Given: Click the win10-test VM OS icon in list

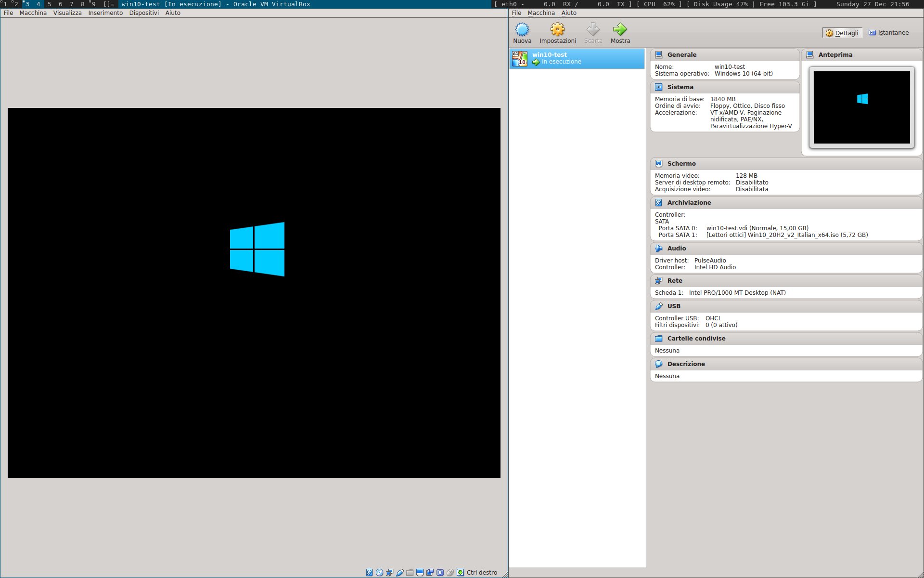Looking at the screenshot, I should click(520, 59).
